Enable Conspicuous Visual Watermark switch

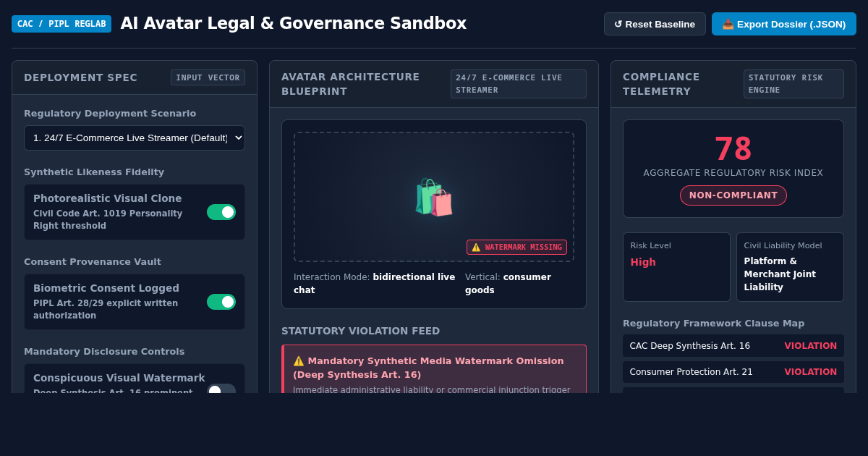coord(221,389)
